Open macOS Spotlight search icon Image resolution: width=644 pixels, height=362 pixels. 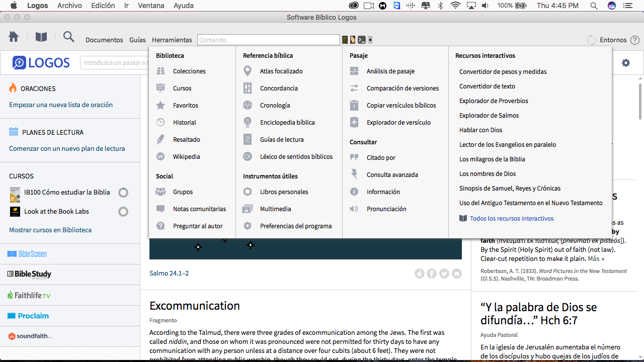[x=594, y=6]
